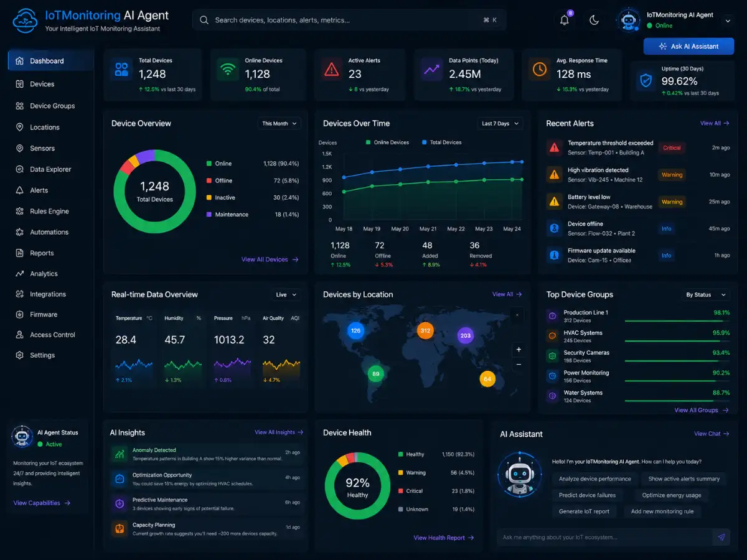Click the Ask AI Assistant button
The width and height of the screenshot is (747, 560).
tap(688, 46)
